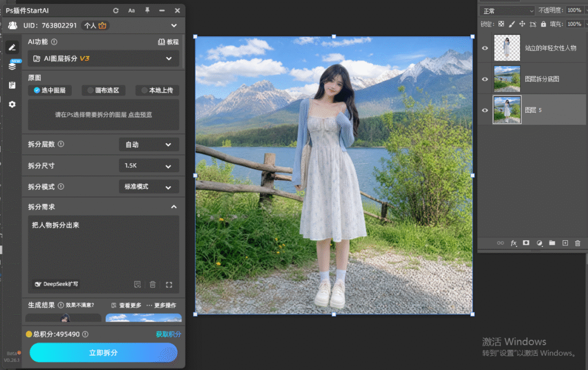The image size is (588, 370).
Task: Open the saved records sidebar icon
Action: tap(13, 85)
